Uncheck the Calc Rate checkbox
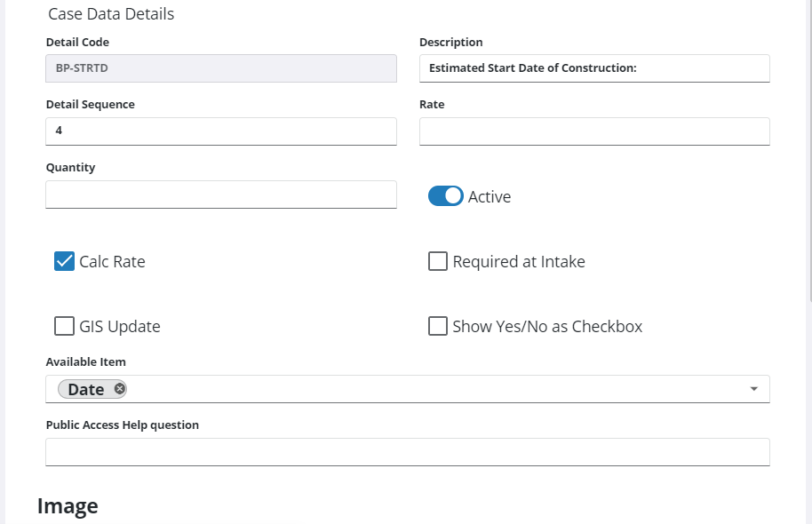The height and width of the screenshot is (524, 812). coord(64,261)
